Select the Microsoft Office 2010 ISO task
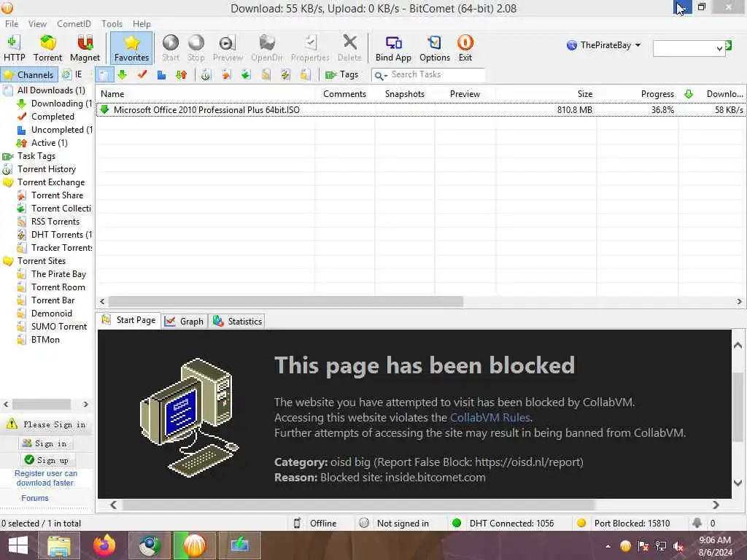The image size is (747, 560). pos(420,110)
